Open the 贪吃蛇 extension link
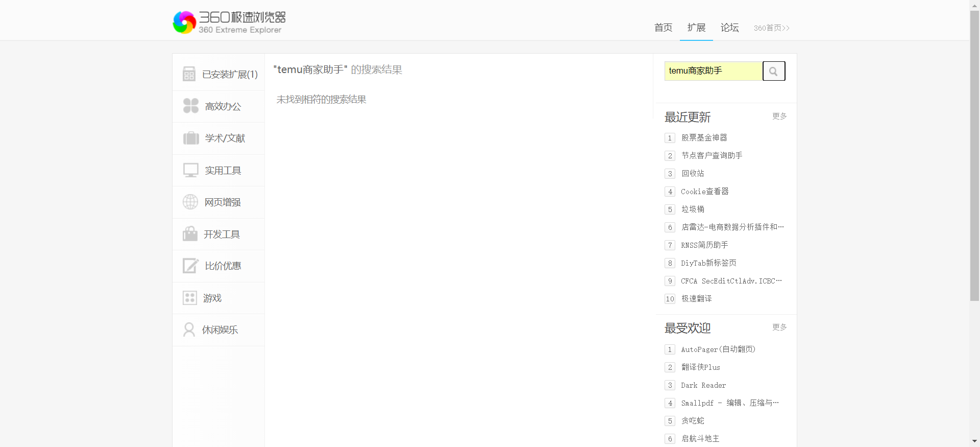 click(693, 421)
